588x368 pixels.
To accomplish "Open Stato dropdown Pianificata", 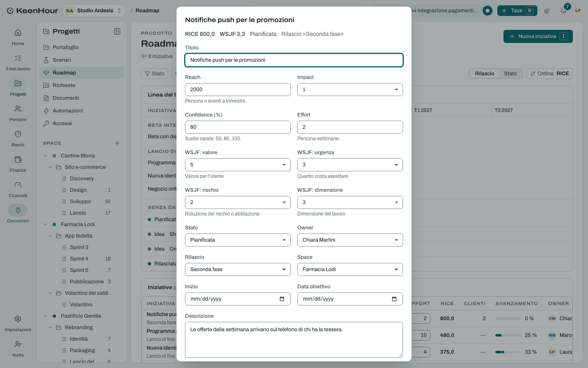I will coord(238,240).
